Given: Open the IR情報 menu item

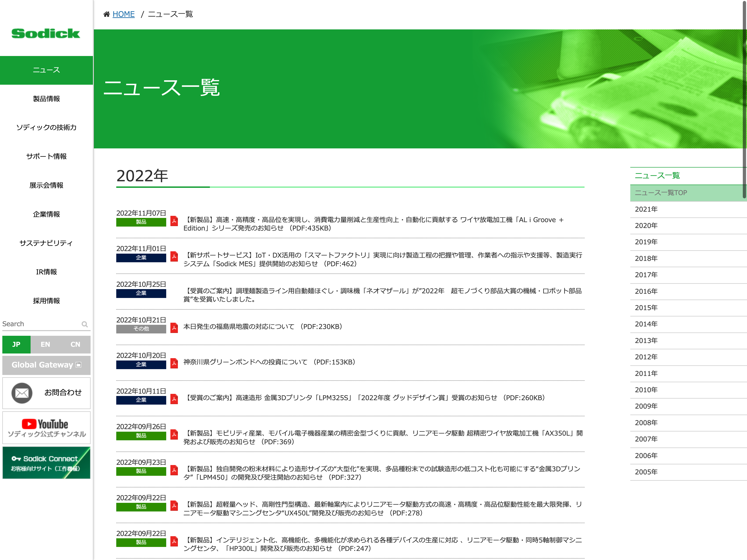Looking at the screenshot, I should tap(46, 272).
